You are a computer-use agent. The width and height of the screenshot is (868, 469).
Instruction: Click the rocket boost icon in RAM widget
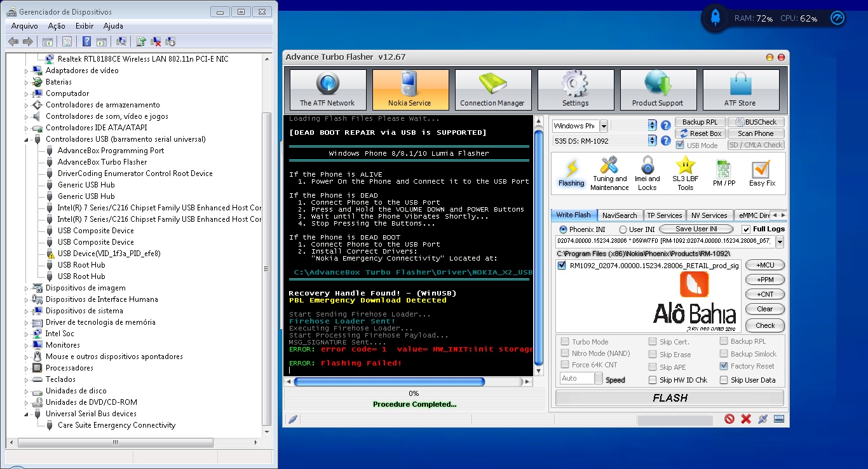point(715,18)
